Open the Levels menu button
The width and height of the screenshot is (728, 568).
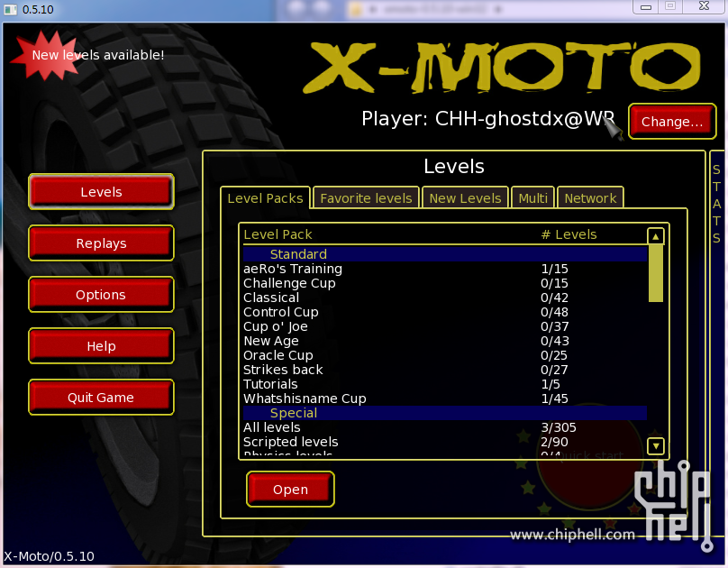101,192
